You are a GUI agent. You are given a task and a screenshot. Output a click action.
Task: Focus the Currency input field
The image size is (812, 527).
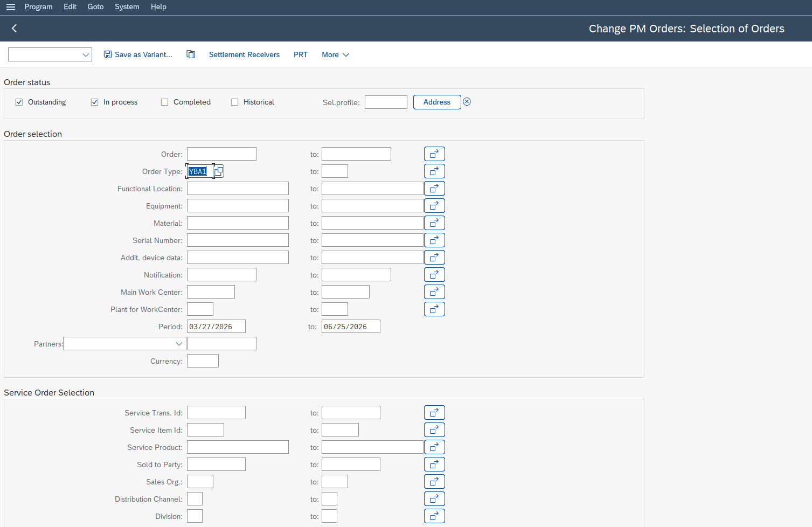(203, 361)
